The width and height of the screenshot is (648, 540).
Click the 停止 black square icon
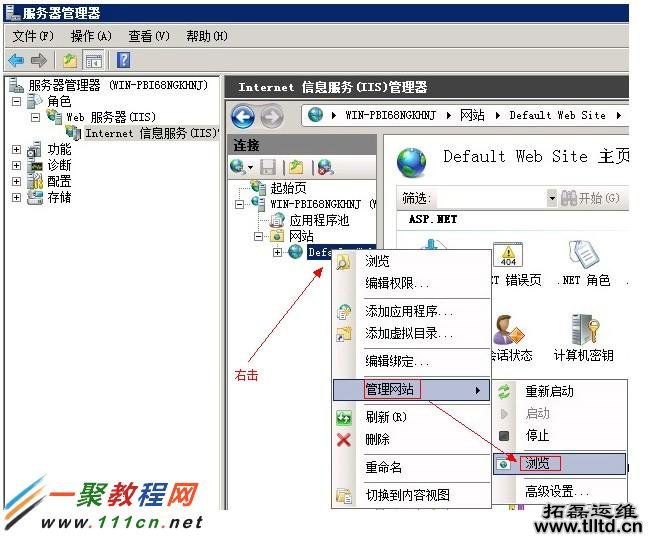click(504, 435)
